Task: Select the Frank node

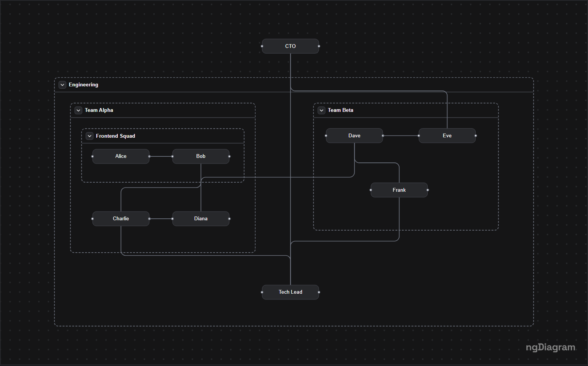Action: point(399,190)
